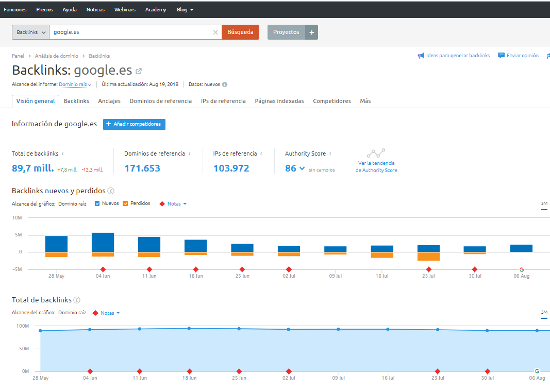Toggle the Perdidos checkbox
Screen dimensions: 550x392
click(x=125, y=203)
